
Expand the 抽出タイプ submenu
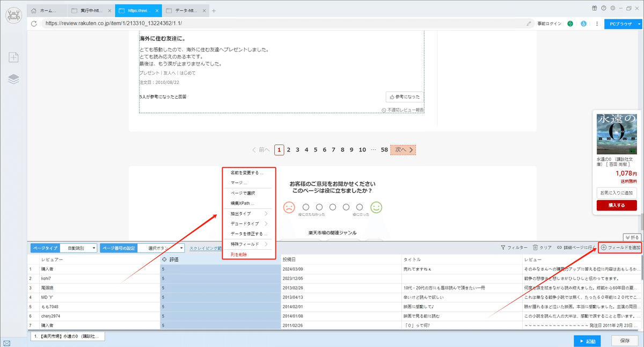pos(249,214)
